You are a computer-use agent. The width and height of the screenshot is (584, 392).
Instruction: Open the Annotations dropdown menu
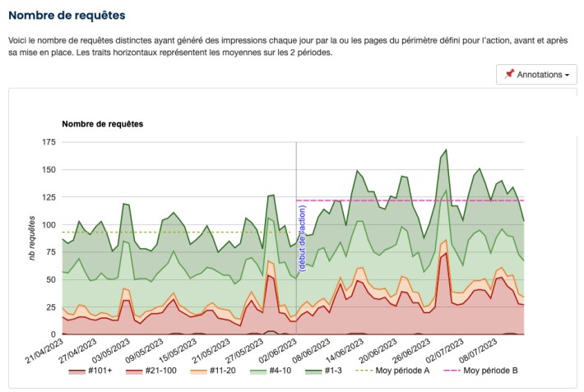click(x=536, y=74)
